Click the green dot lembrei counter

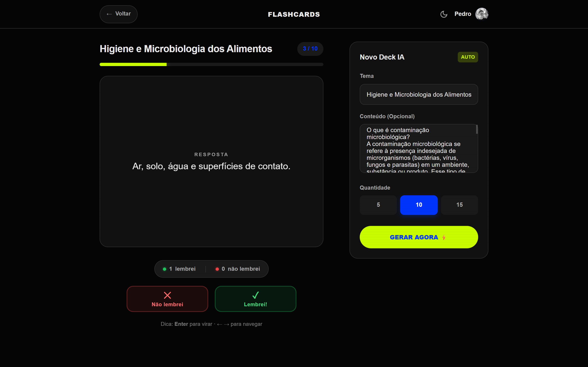165,269
